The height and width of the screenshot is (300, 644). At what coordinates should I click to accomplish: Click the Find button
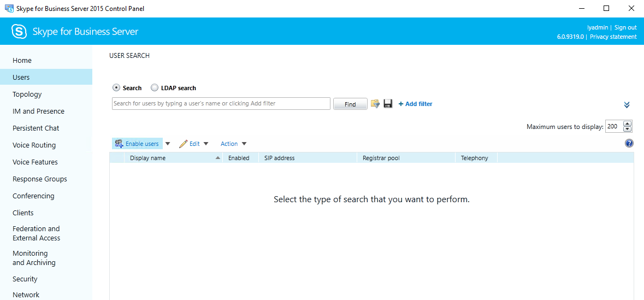(350, 104)
